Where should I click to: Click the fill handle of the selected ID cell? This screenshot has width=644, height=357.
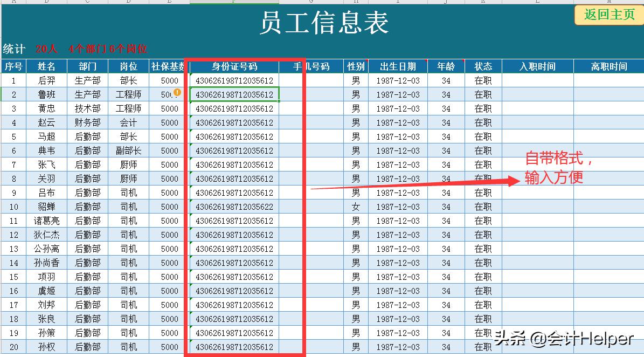pos(279,101)
